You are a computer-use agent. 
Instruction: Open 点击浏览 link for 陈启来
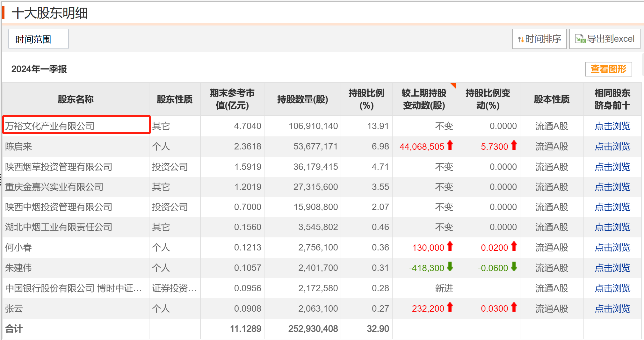point(612,147)
